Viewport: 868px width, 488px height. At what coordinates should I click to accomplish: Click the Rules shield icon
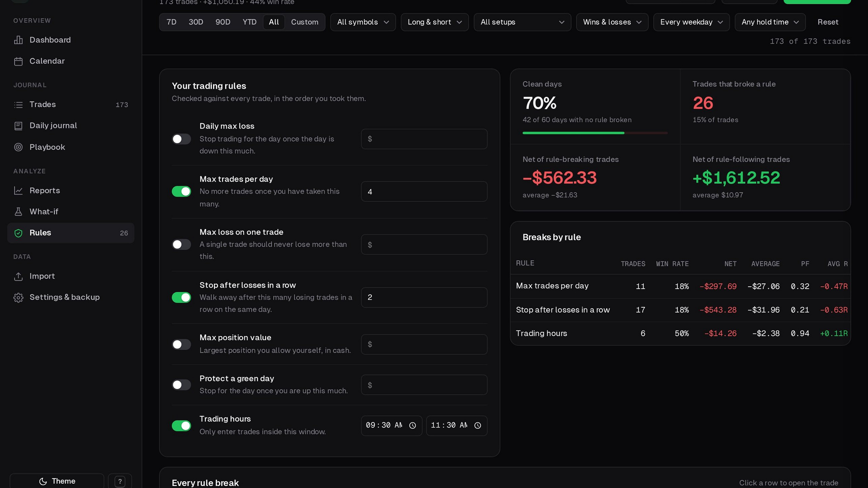(x=18, y=233)
